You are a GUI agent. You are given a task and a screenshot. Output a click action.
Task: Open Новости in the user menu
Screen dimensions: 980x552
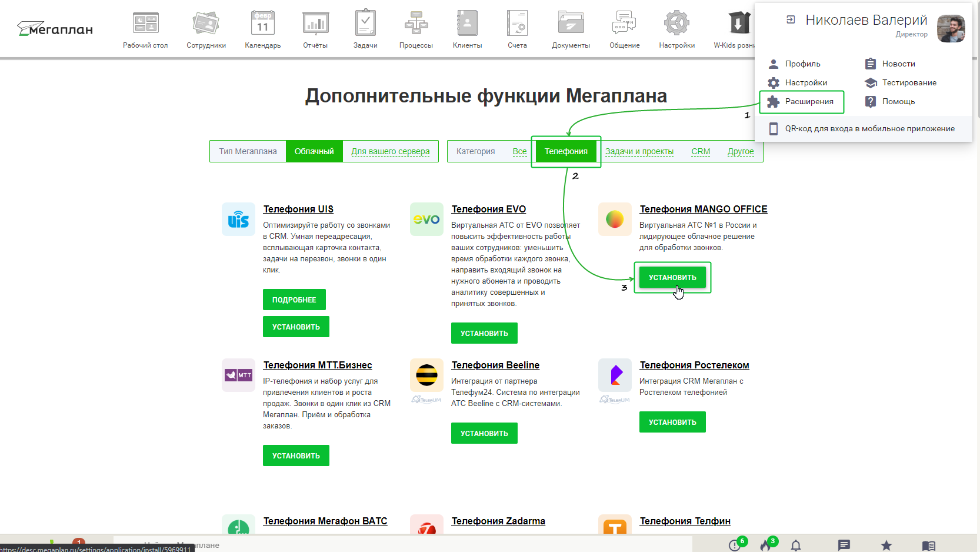pyautogui.click(x=890, y=64)
